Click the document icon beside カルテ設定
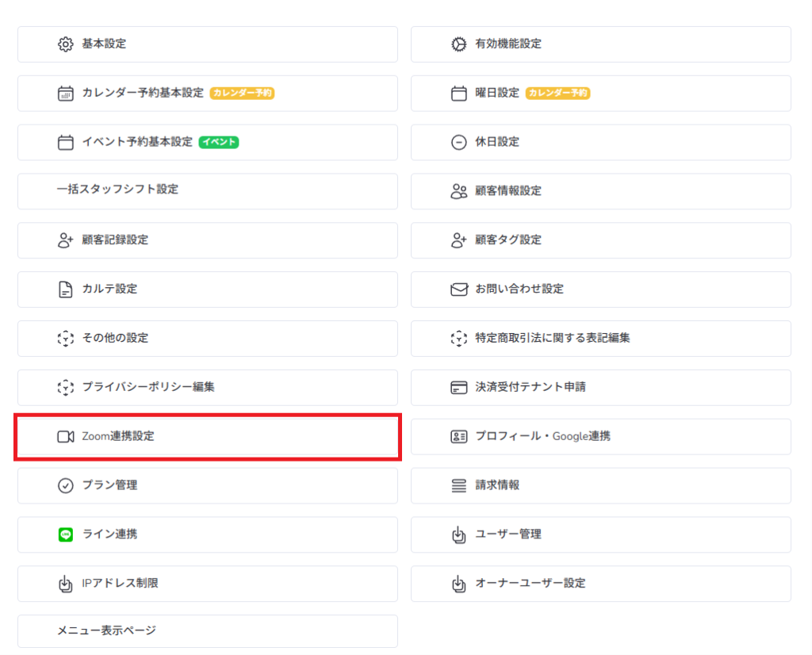Image resolution: width=812 pixels, height=655 pixels. 65,289
